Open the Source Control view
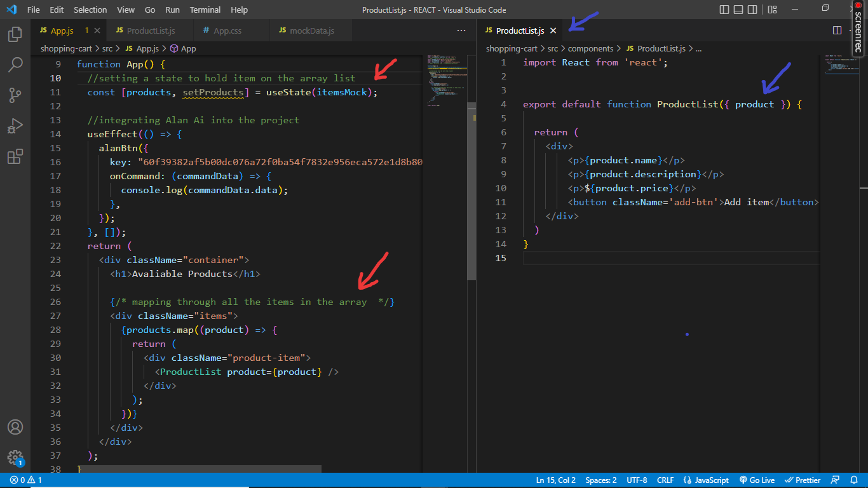The height and width of the screenshot is (488, 868). pos(15,95)
